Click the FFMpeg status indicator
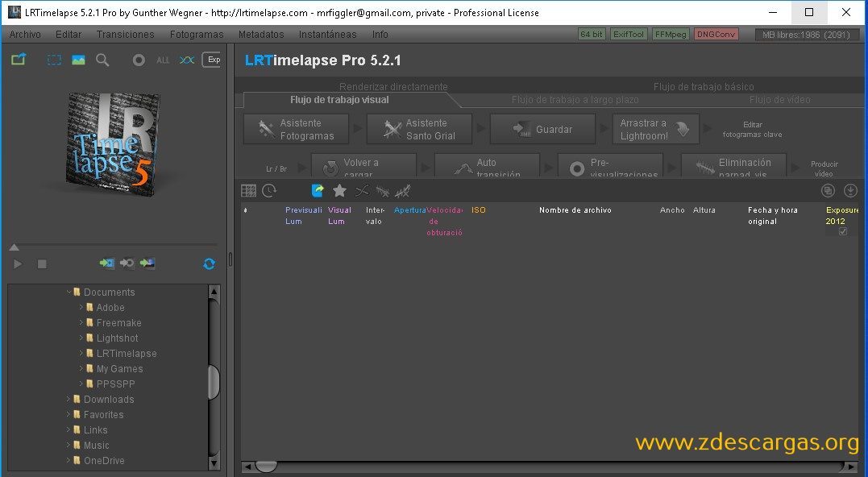868x477 pixels. click(x=671, y=35)
